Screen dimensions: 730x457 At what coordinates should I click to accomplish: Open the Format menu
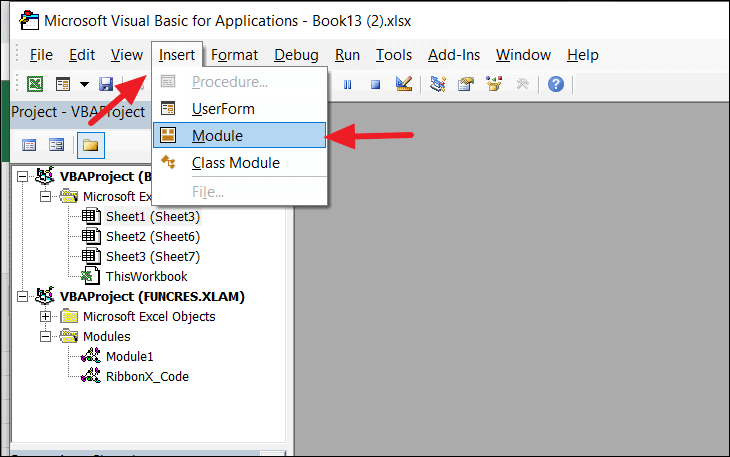[234, 55]
